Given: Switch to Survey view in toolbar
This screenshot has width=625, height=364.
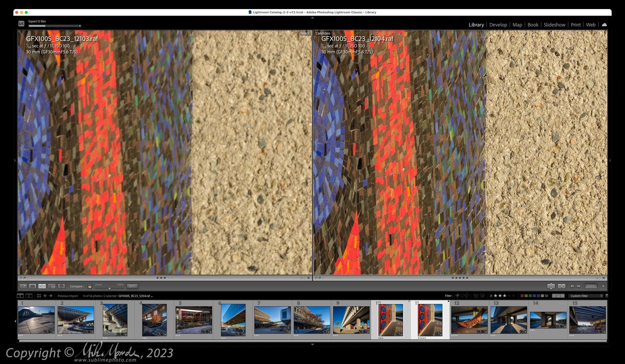Looking at the screenshot, I should pos(52,286).
